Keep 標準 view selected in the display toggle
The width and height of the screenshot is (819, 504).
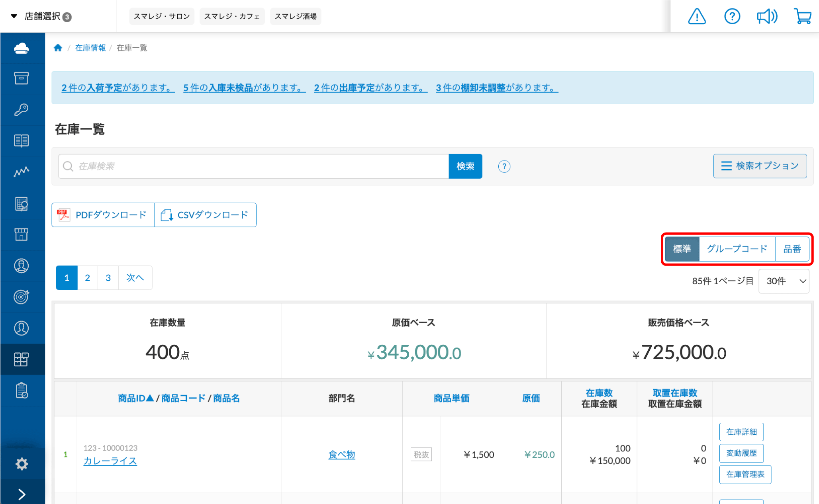682,249
